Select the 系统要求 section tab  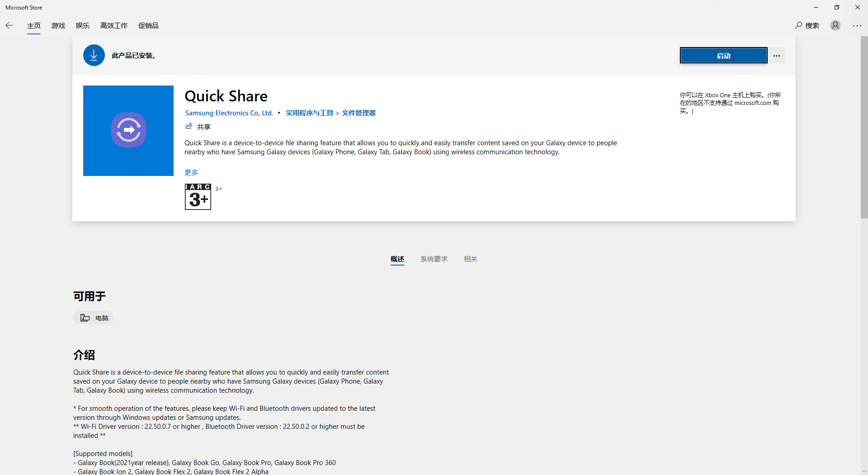tap(434, 259)
